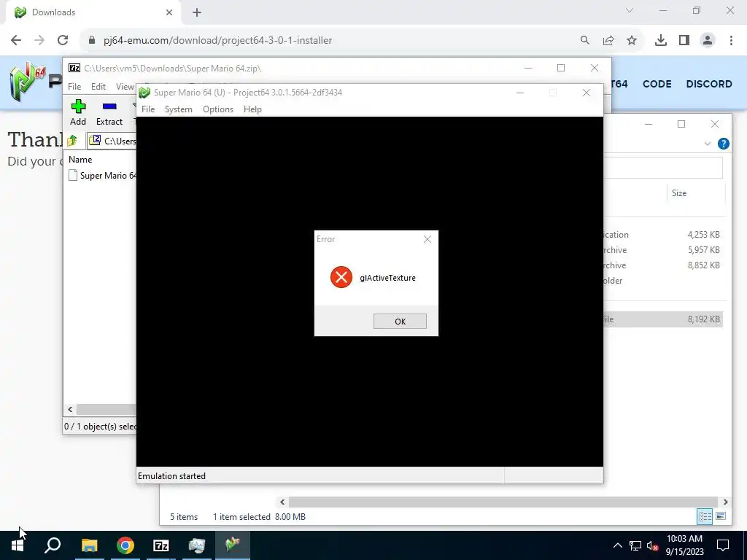Open the notification center icon
This screenshot has height=560, width=747.
(723, 545)
